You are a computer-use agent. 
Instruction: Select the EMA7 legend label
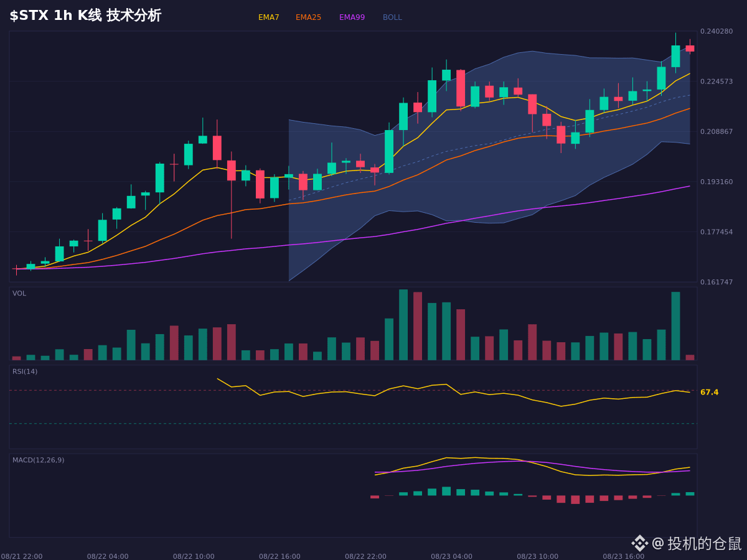coord(269,17)
